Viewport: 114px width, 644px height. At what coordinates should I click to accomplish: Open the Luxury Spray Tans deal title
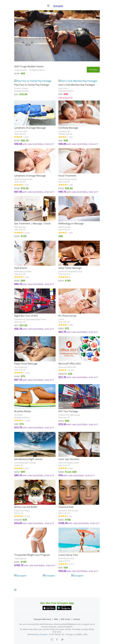68,555
